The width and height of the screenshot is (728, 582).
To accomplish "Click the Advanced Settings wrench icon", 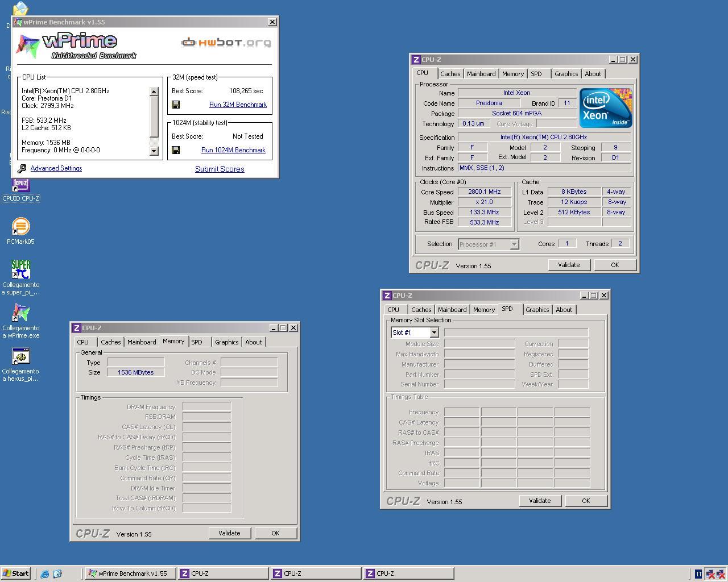I will (22, 169).
